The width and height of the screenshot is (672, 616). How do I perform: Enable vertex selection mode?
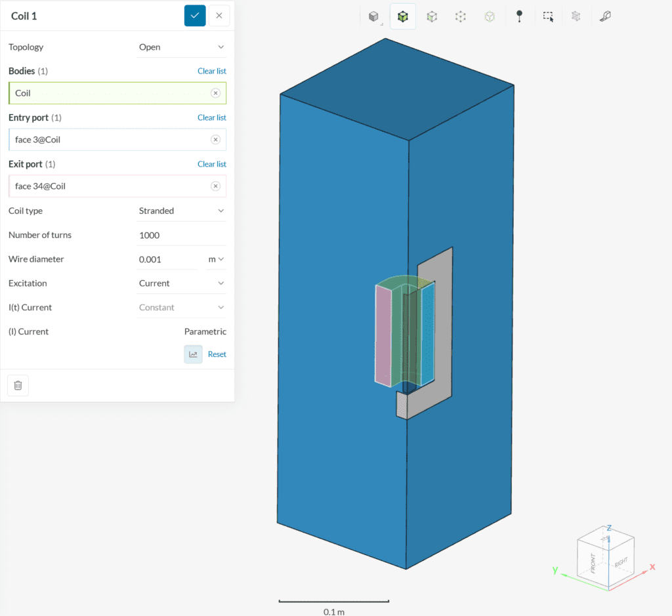[460, 16]
